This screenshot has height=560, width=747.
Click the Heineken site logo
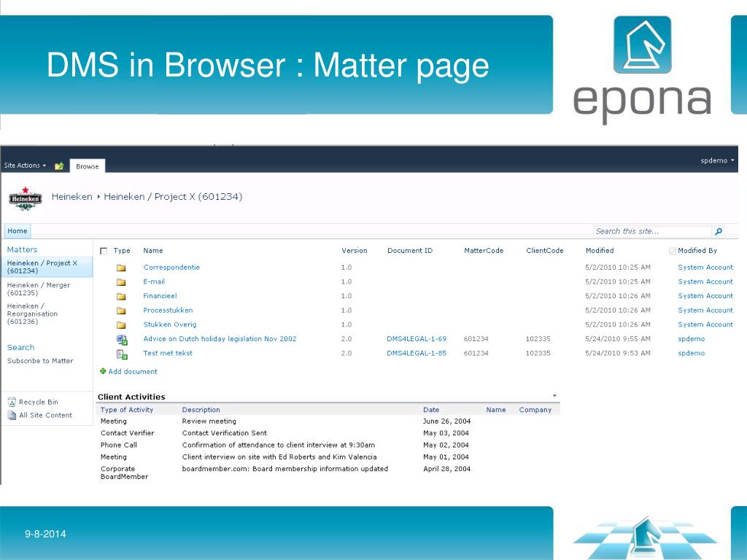(x=26, y=198)
